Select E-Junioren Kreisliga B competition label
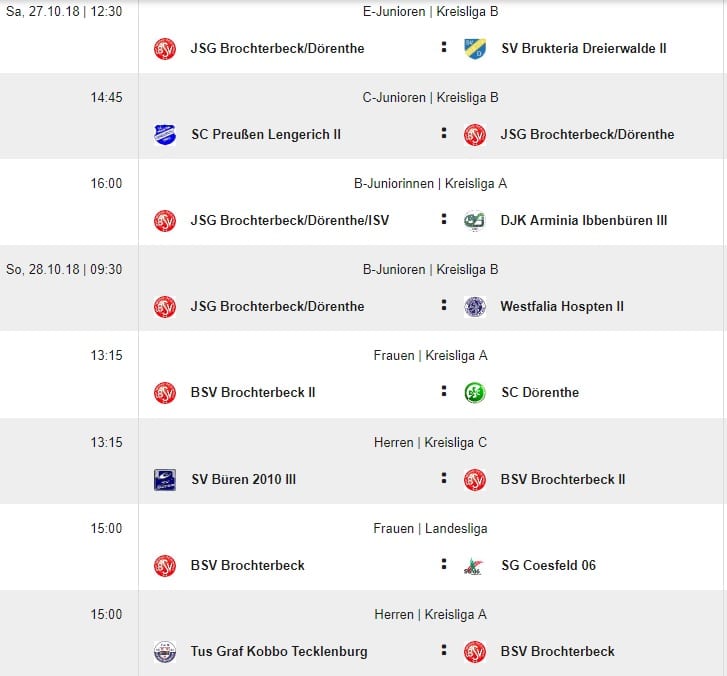 click(430, 12)
